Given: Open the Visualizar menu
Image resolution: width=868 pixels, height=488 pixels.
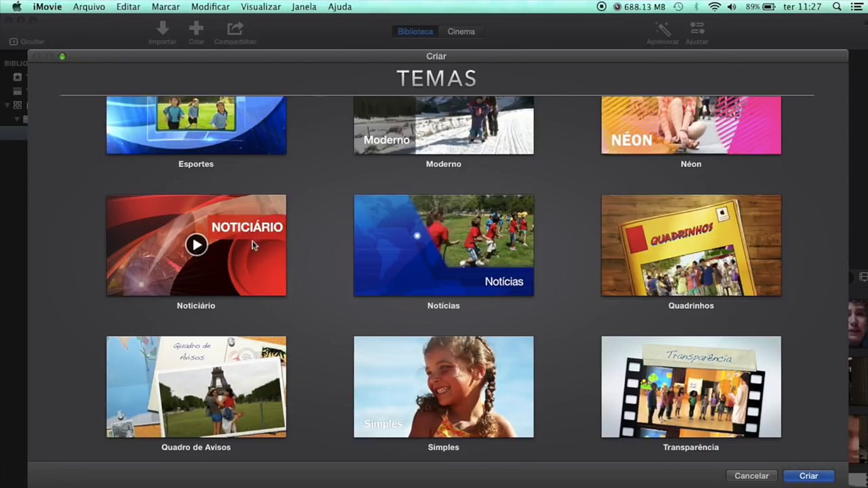Looking at the screenshot, I should 261,7.
